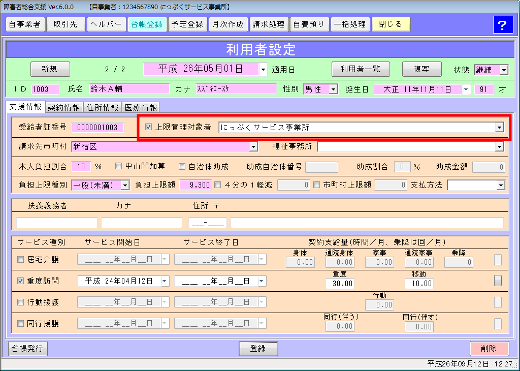Screen dimensions: 520x371
Task: Open the ヘルパー toolbar section
Action: [x=106, y=24]
